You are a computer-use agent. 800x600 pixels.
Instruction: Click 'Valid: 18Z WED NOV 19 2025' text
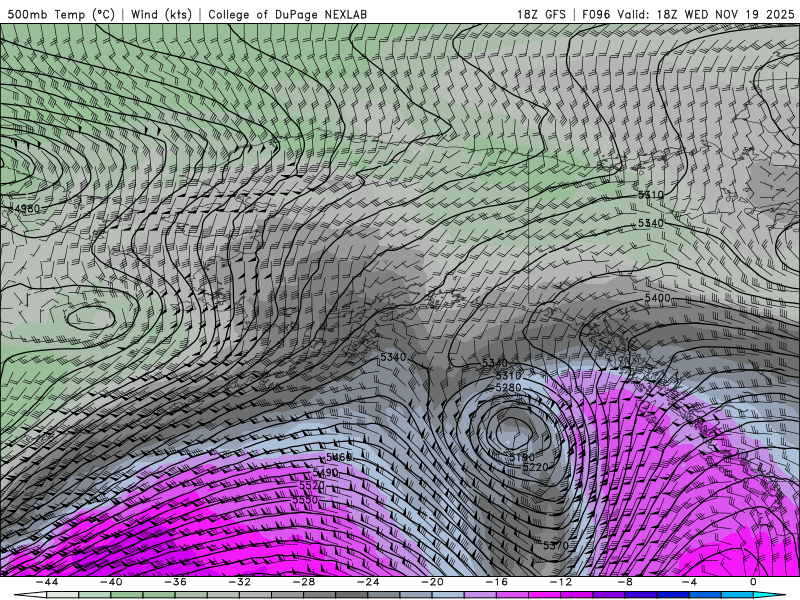[706, 14]
